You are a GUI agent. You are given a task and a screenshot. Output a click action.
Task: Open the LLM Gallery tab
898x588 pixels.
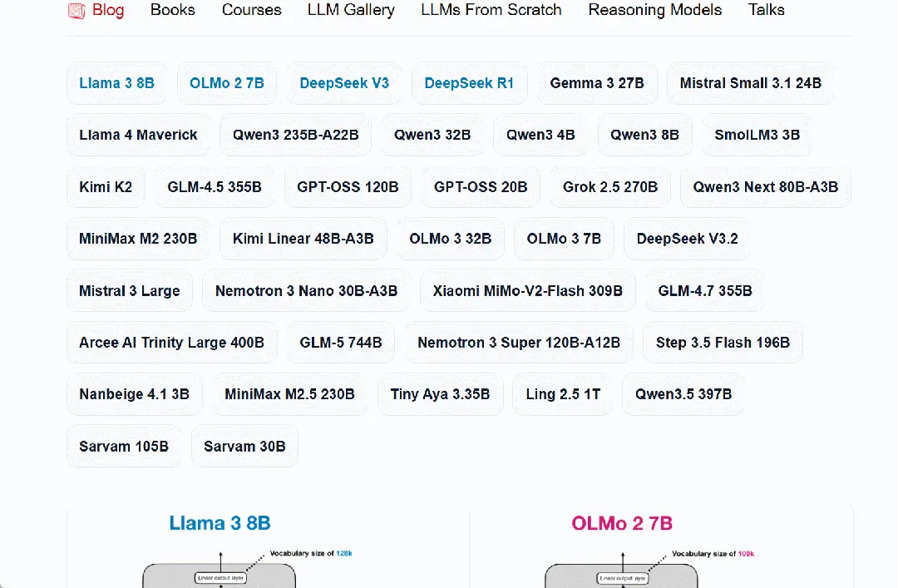(350, 10)
